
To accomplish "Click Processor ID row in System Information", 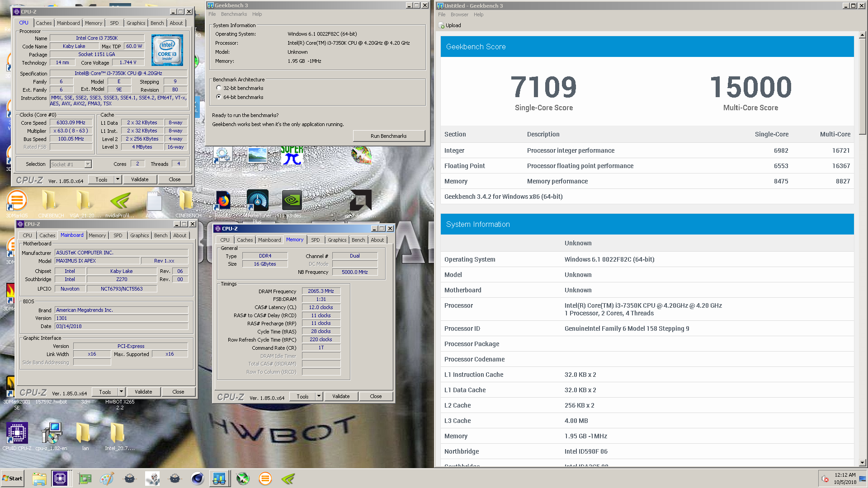I will point(647,328).
